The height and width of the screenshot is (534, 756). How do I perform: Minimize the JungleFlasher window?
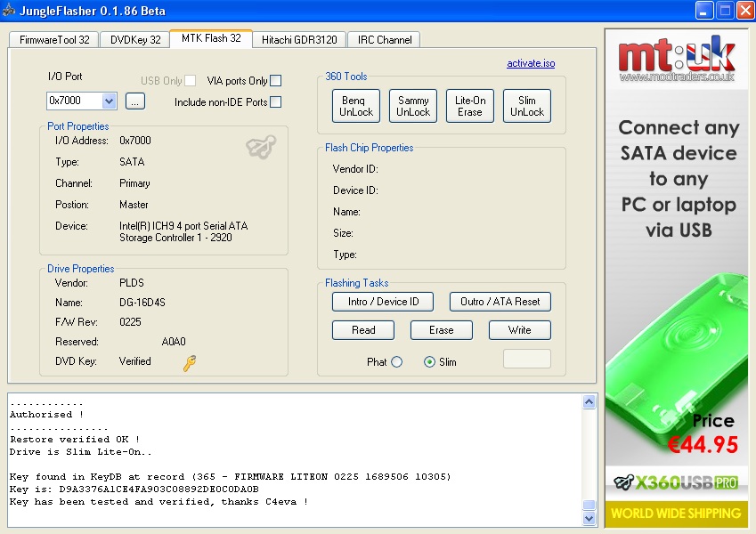pyautogui.click(x=704, y=10)
